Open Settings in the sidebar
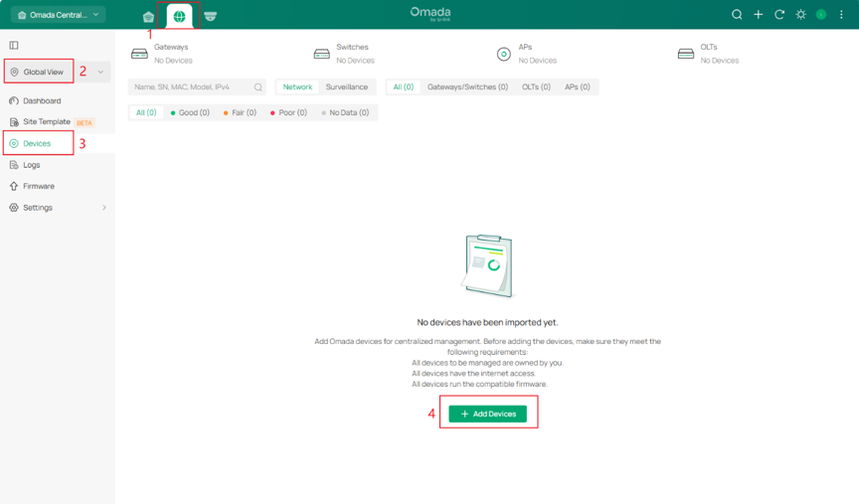The width and height of the screenshot is (859, 504). point(37,208)
